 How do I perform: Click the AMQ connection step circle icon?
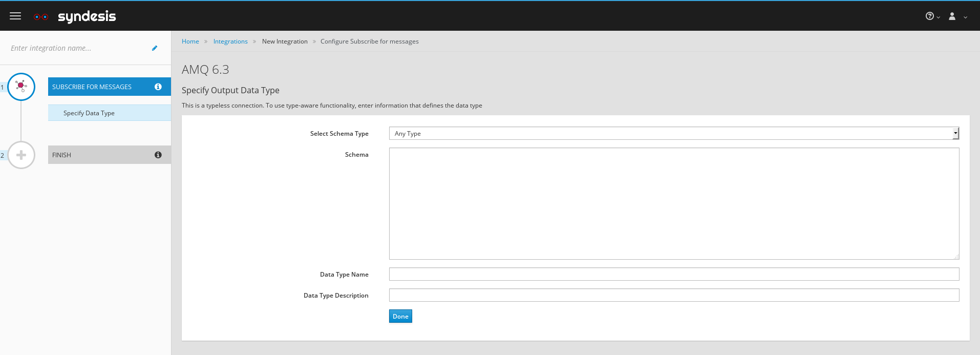(x=21, y=87)
